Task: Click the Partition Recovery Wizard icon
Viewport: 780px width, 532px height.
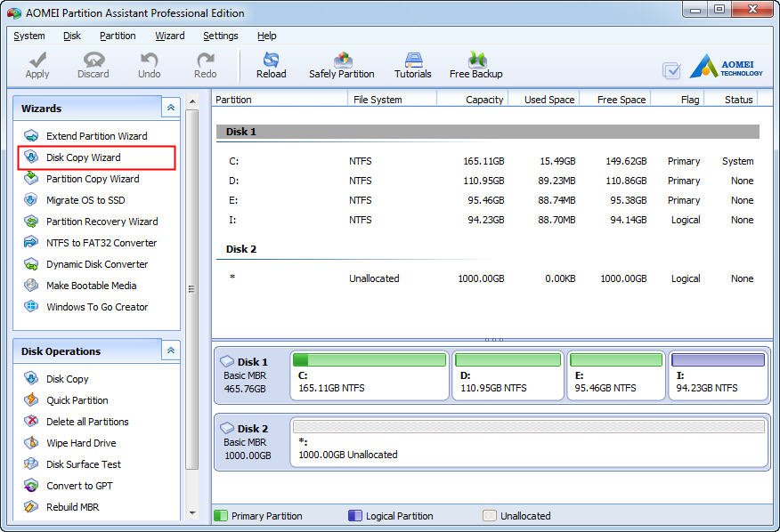Action: click(31, 222)
